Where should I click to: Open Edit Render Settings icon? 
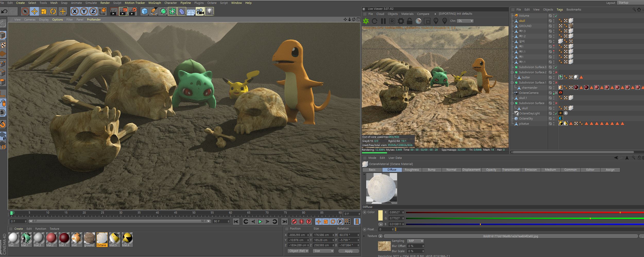(133, 11)
